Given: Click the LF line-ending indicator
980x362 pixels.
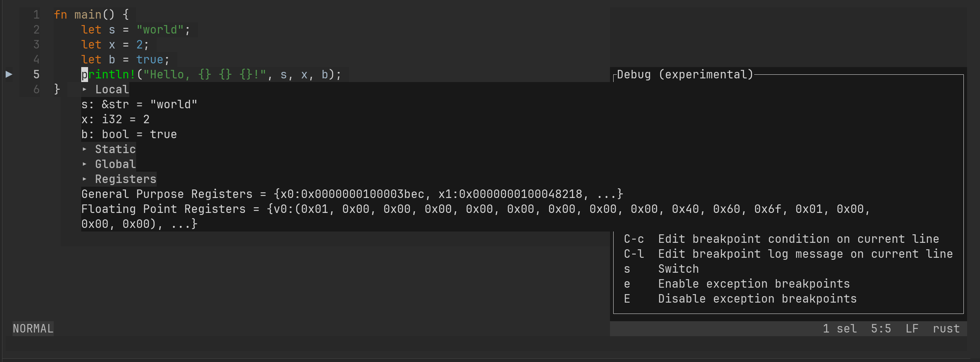Looking at the screenshot, I should [x=912, y=328].
